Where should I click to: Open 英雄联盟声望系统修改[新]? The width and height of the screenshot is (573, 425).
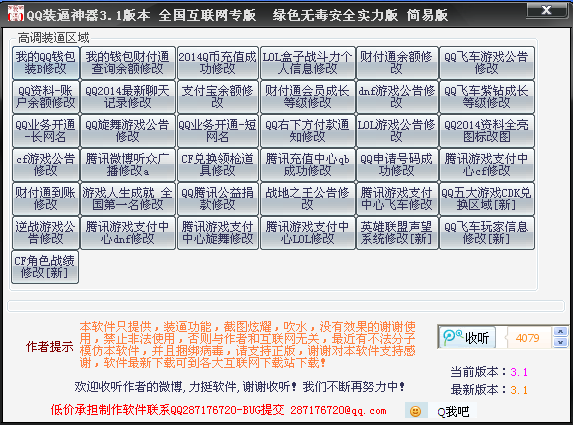point(396,233)
